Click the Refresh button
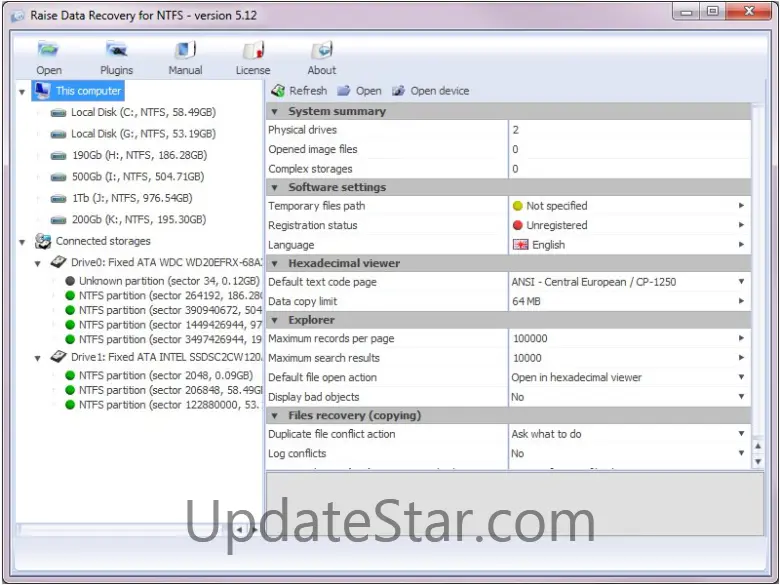 point(299,91)
